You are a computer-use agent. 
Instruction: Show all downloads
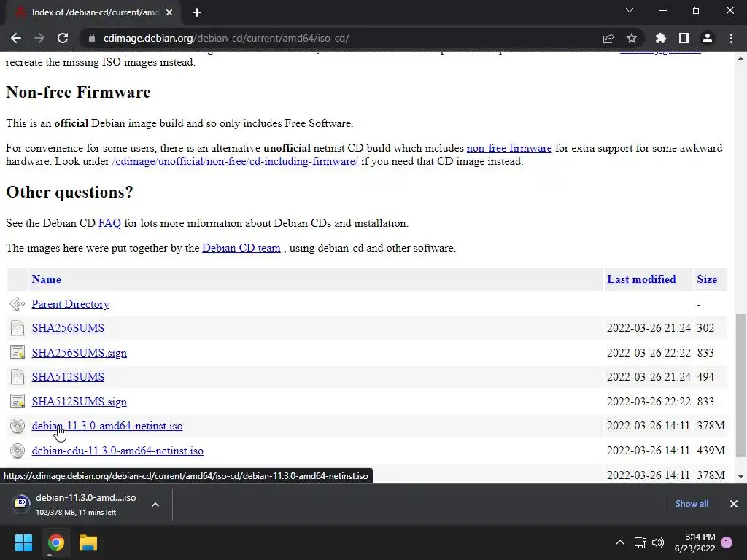692,504
